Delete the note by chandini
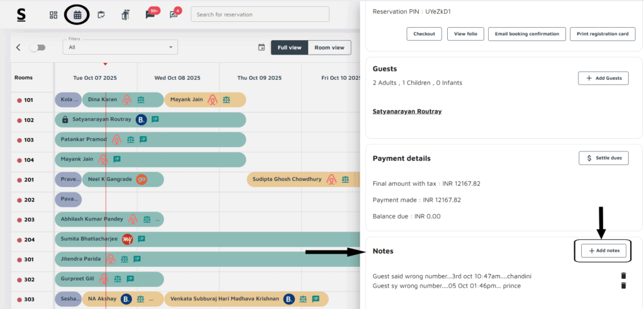 pyautogui.click(x=623, y=276)
